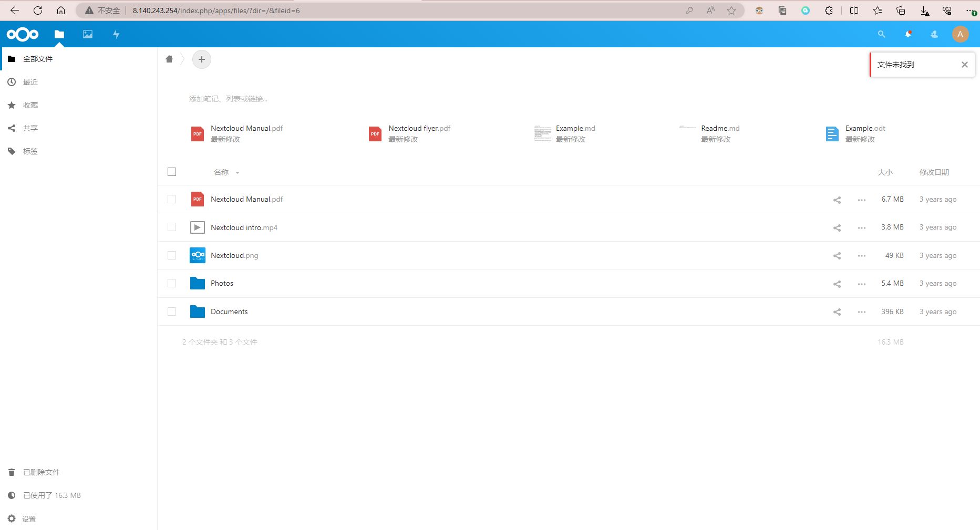Image resolution: width=980 pixels, height=530 pixels.
Task: Open Nextcloud intro.mp4 in file list
Action: [x=244, y=227]
